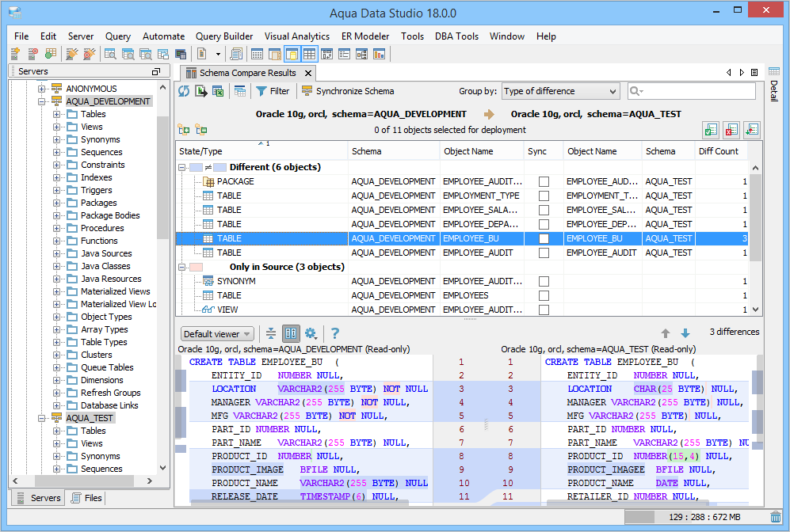The image size is (790, 532).
Task: Tick Sync checkbox for EMPLOYMENT_TYPE table
Action: (544, 196)
